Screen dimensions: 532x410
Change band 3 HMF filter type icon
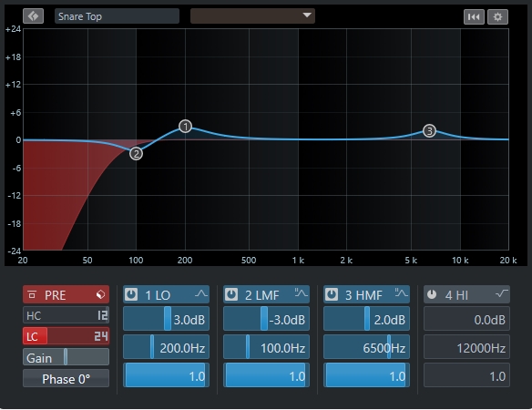pos(402,292)
